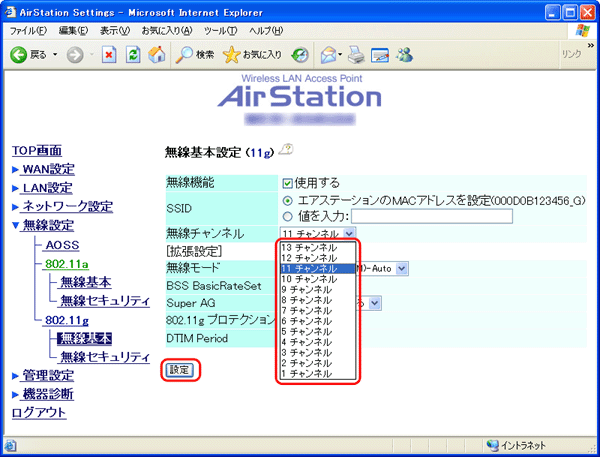600x457 pixels.
Task: Open 無線セキュリティ under 802.11g
Action: [x=105, y=357]
